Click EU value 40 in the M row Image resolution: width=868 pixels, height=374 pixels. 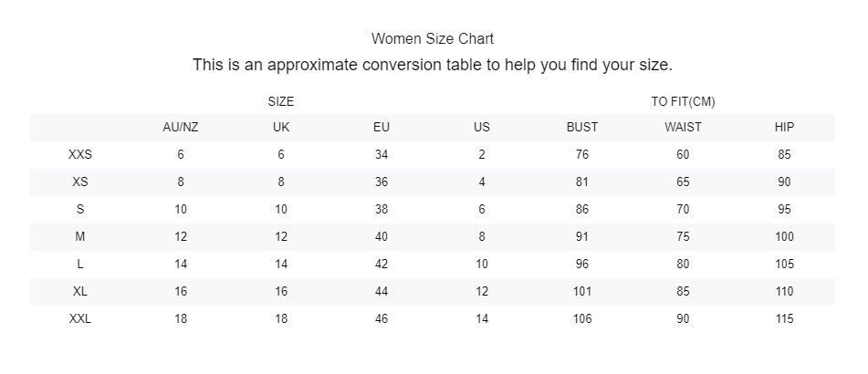pos(382,236)
